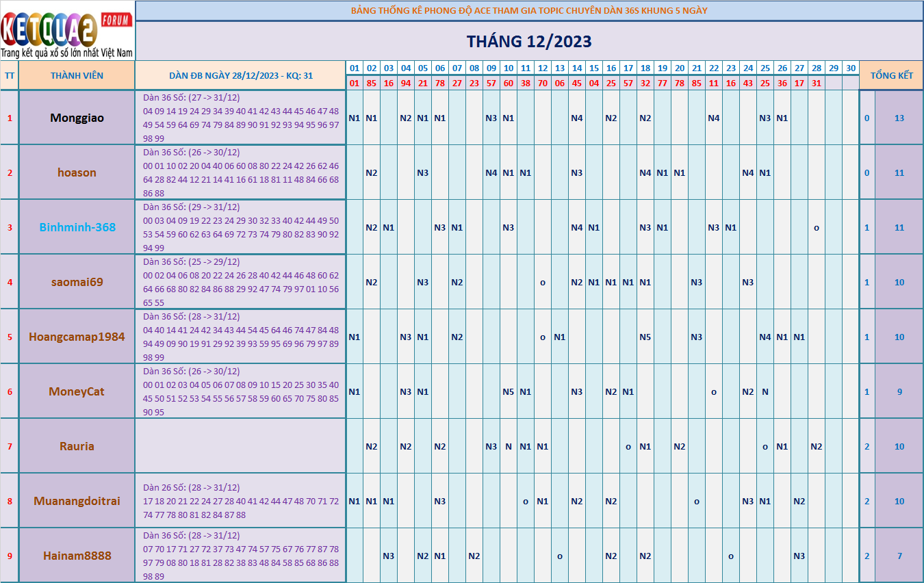Select MoneyCat's total score 9
The width and height of the screenshot is (924, 583).
pyautogui.click(x=899, y=391)
